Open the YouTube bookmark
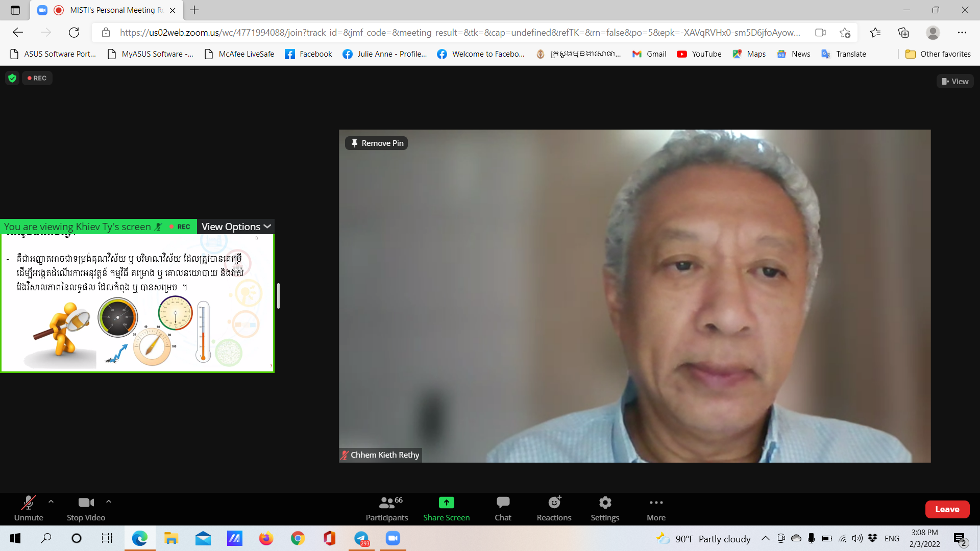 pyautogui.click(x=699, y=54)
